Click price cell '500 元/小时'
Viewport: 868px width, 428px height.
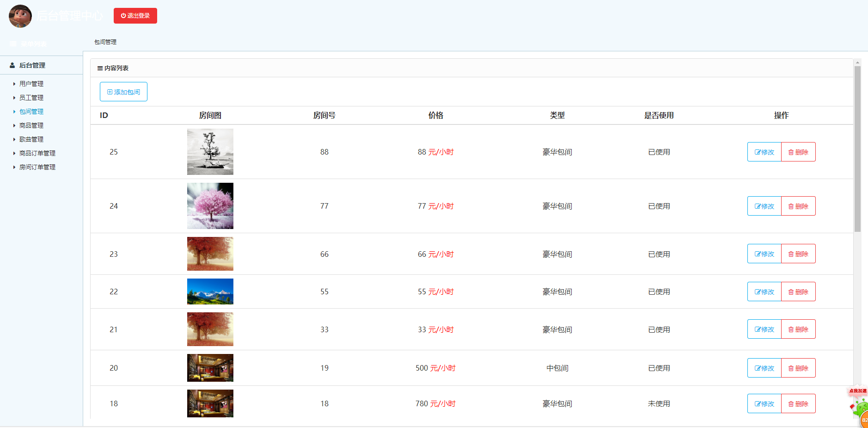[435, 368]
